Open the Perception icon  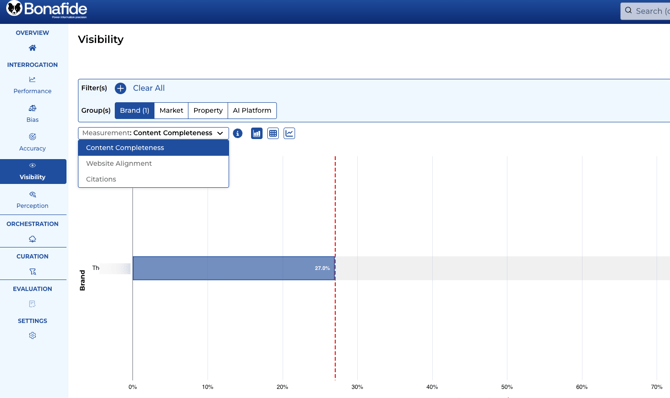tap(32, 194)
